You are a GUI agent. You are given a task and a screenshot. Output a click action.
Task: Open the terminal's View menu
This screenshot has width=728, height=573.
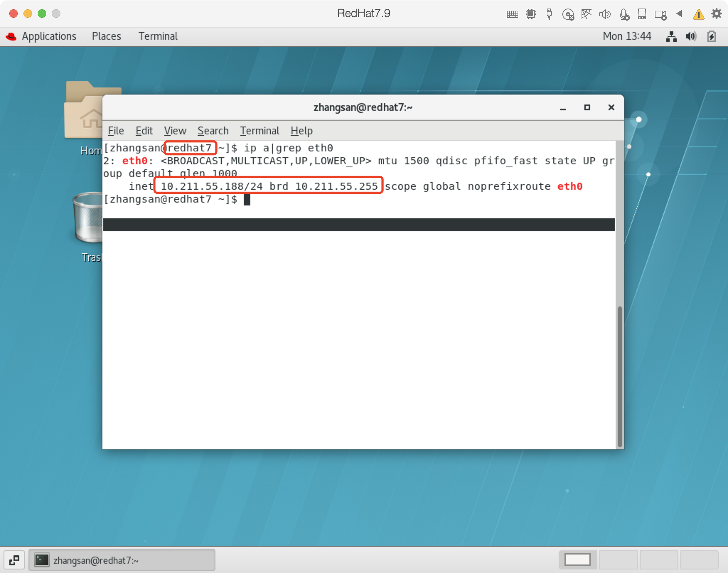175,131
